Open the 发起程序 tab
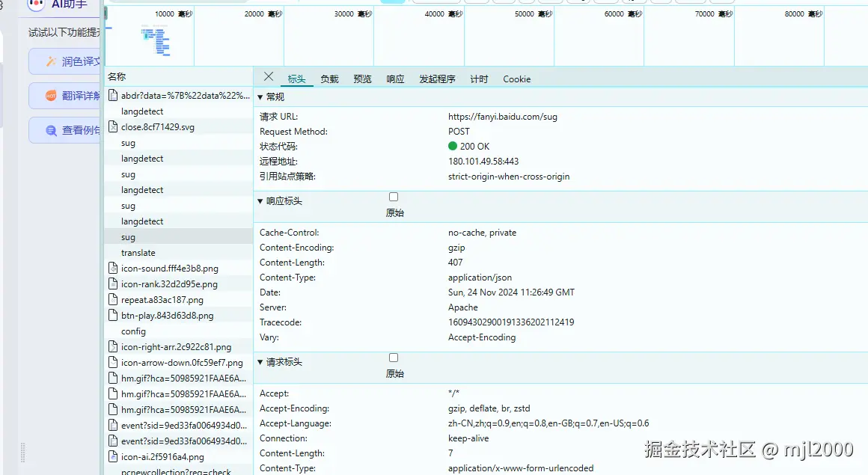 pyautogui.click(x=437, y=79)
